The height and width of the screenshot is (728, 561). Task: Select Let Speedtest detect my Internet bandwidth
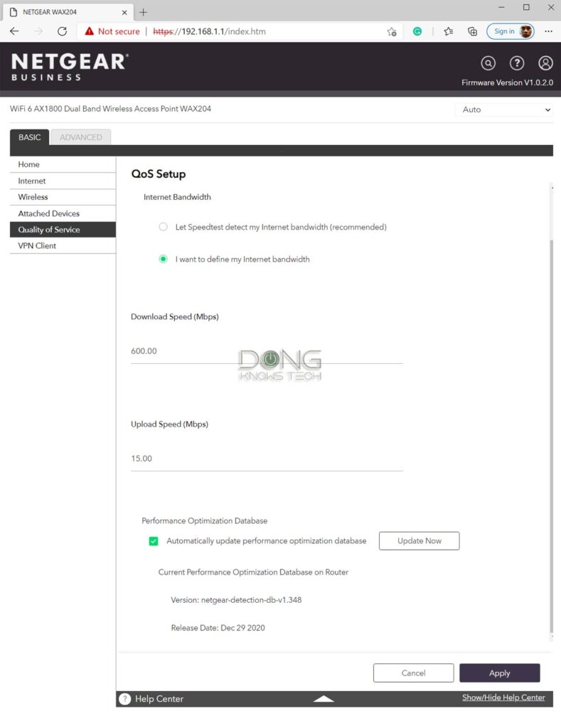click(x=163, y=227)
